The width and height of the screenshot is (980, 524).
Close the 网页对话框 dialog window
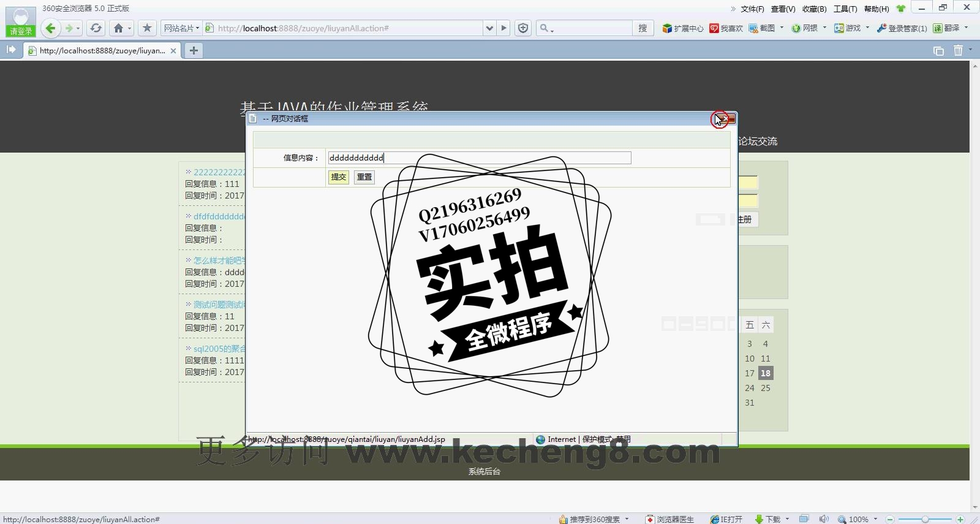[x=725, y=119]
